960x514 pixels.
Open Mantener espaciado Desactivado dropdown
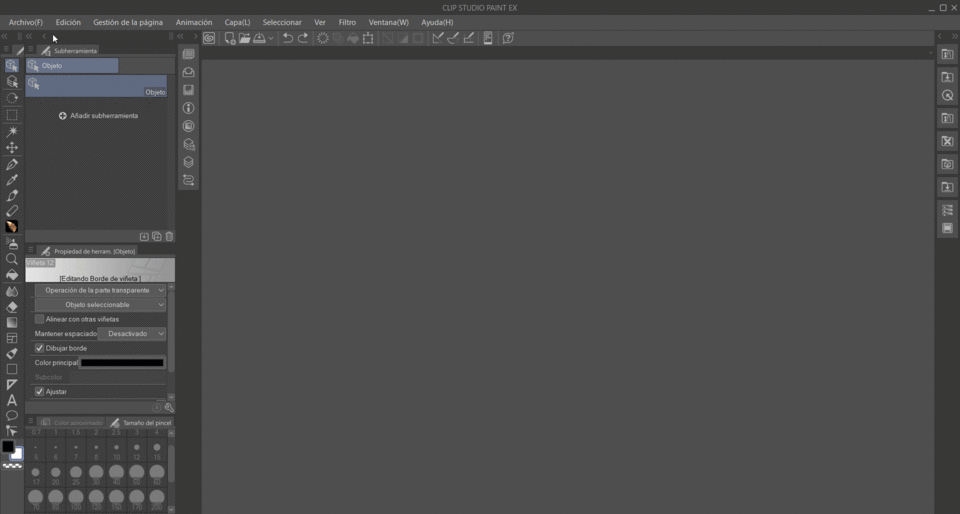point(132,334)
